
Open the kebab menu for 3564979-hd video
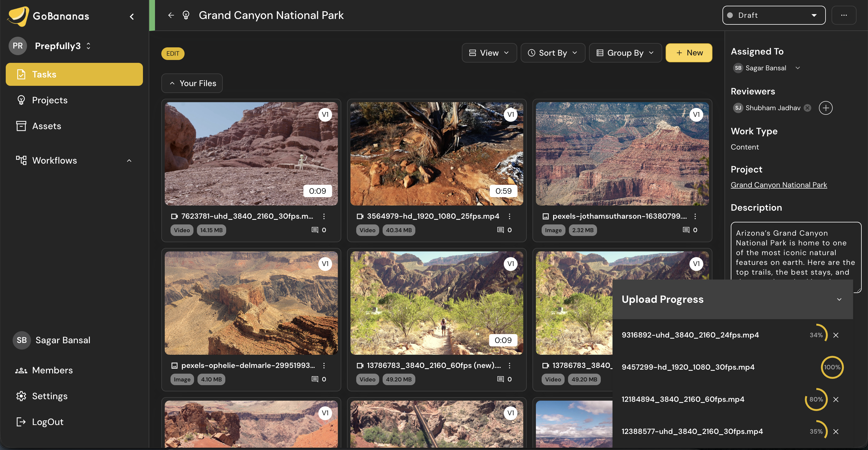tap(509, 216)
